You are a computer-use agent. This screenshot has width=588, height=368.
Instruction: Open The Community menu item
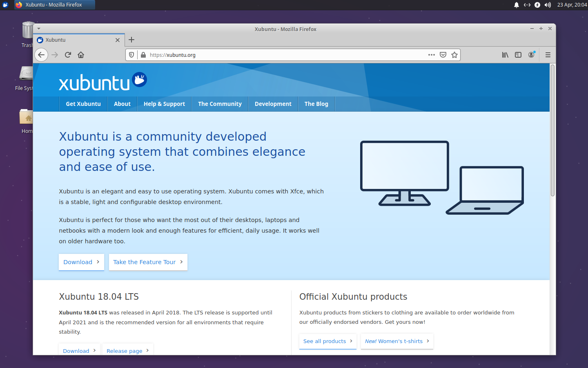pyautogui.click(x=220, y=104)
